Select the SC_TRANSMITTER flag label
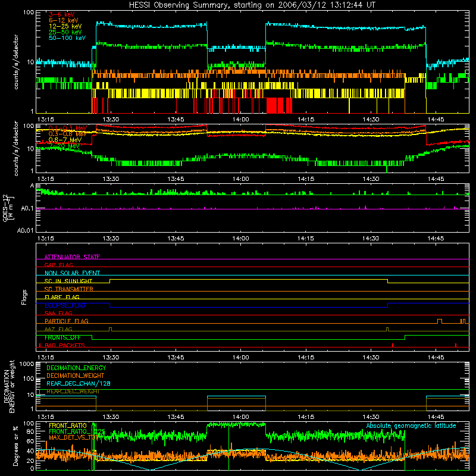The width and height of the screenshot is (476, 476). click(x=69, y=289)
